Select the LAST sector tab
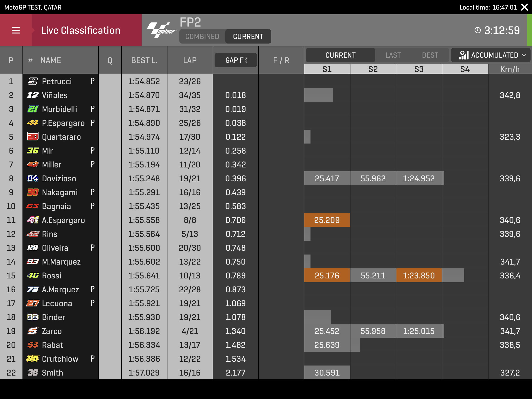The image size is (532, 399). point(393,55)
